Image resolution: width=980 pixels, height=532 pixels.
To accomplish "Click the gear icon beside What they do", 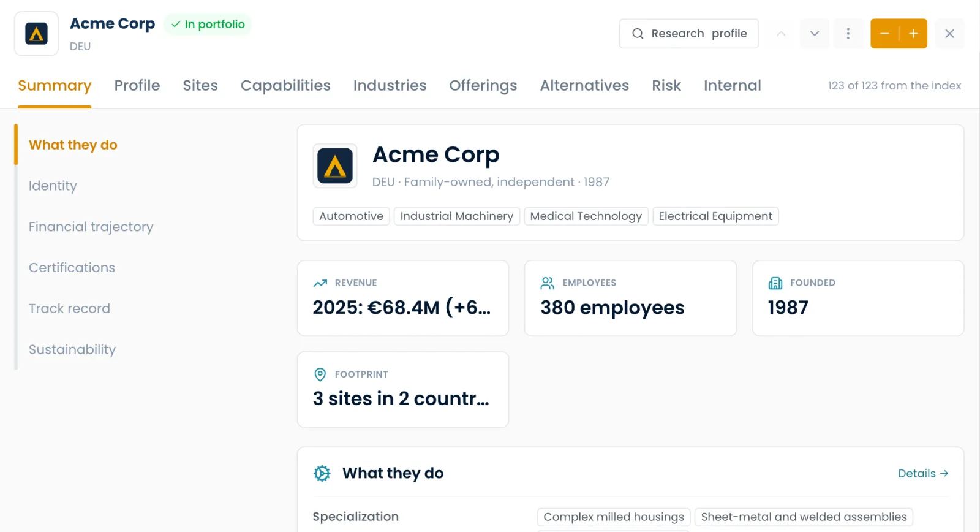I will pos(322,473).
